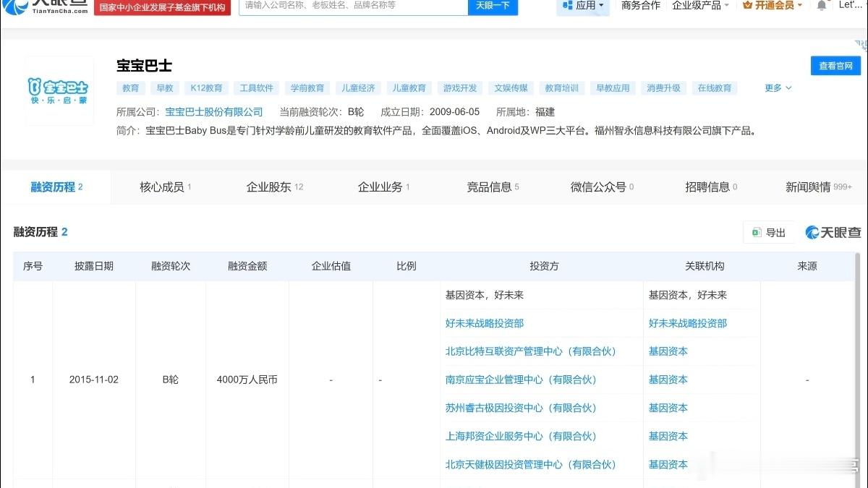868x488 pixels.
Task: Click the notification bell icon
Action: pyautogui.click(x=822, y=5)
